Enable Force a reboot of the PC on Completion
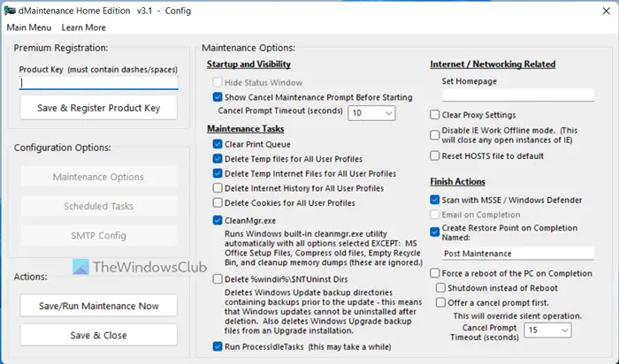This screenshot has width=619, height=364. pos(435,273)
